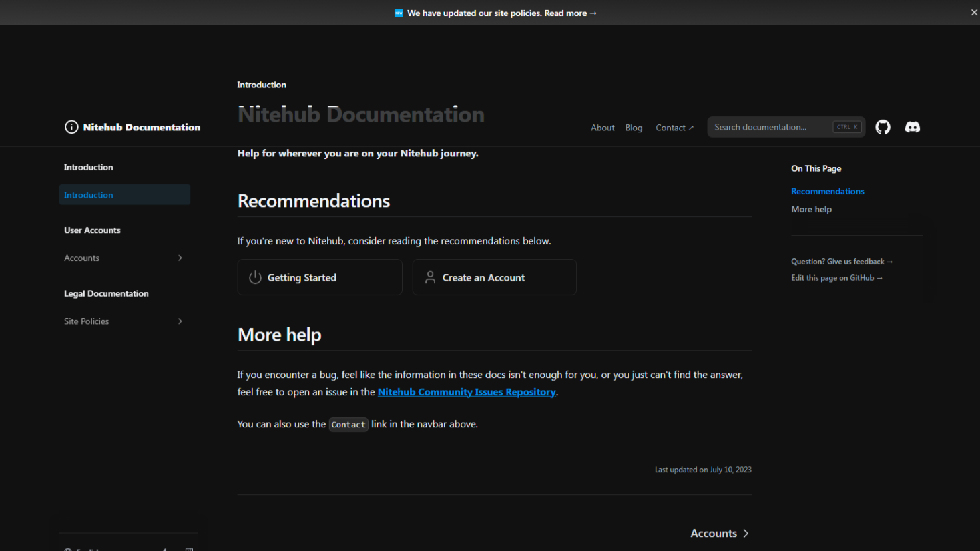Navigate to the Blog page
Screen dimensions: 980x551
[x=633, y=127]
